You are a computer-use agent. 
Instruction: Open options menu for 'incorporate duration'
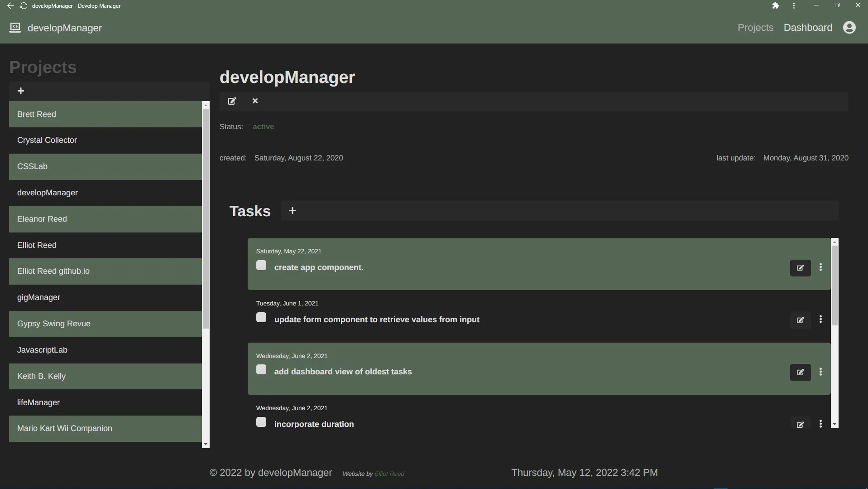[820, 424]
